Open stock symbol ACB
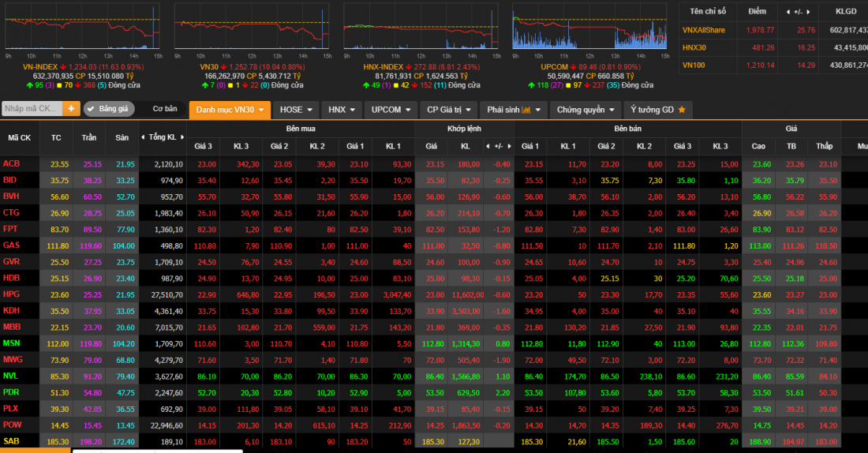The width and height of the screenshot is (868, 453). click(x=11, y=163)
